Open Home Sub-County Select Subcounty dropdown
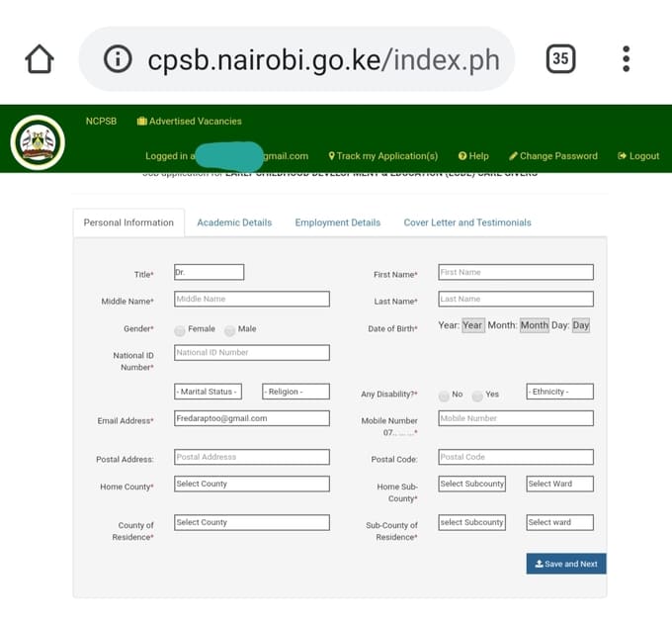This screenshot has height=621, width=672. [x=471, y=484]
